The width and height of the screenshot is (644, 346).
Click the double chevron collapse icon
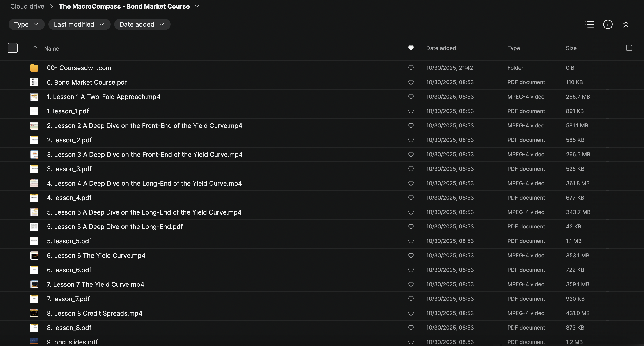(x=626, y=24)
